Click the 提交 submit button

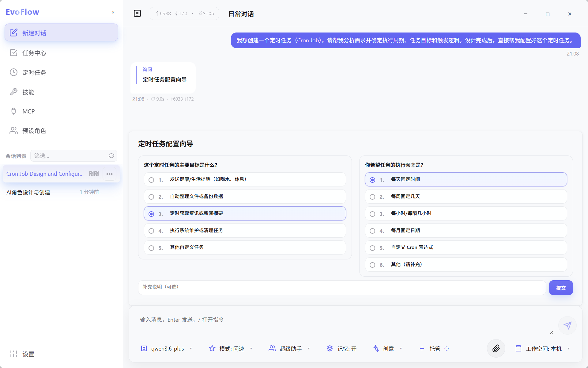(x=561, y=288)
